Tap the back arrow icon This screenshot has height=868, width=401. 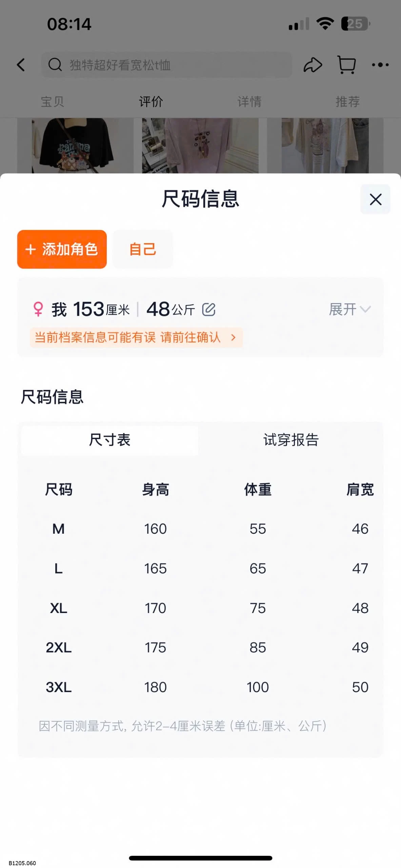[x=21, y=65]
